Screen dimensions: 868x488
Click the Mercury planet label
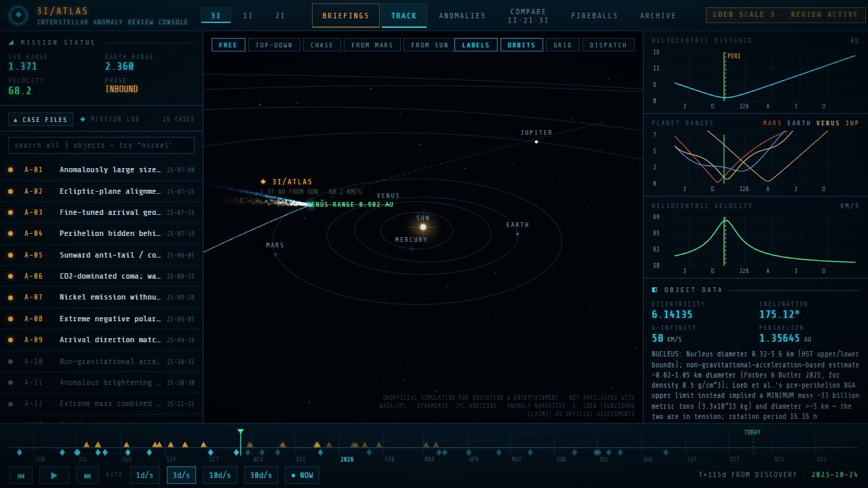[x=412, y=240]
